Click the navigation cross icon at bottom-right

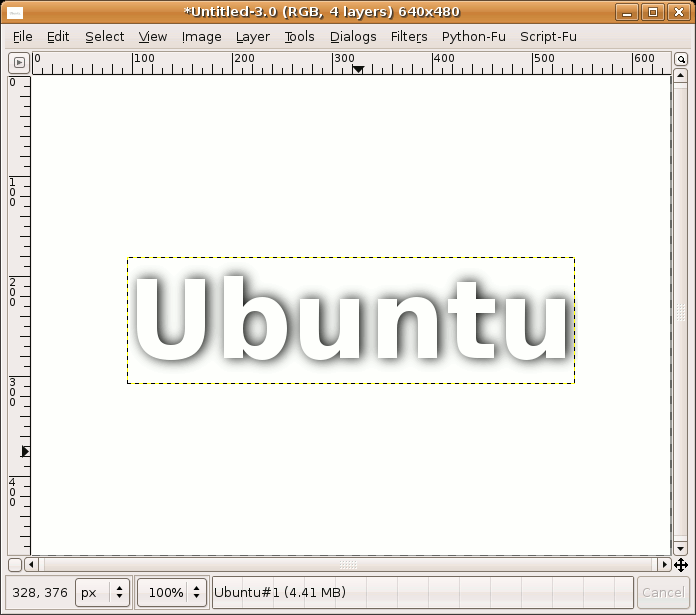tap(681, 565)
